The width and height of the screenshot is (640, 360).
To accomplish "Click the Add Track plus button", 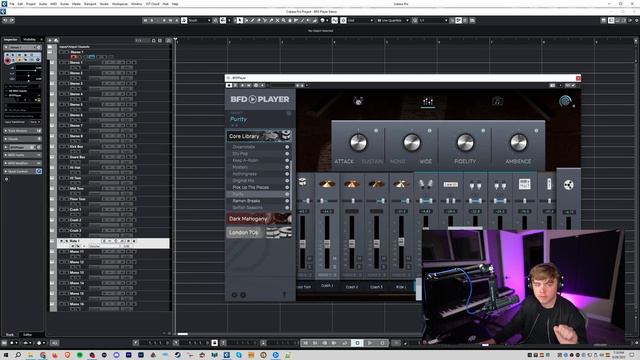I will pos(50,40).
